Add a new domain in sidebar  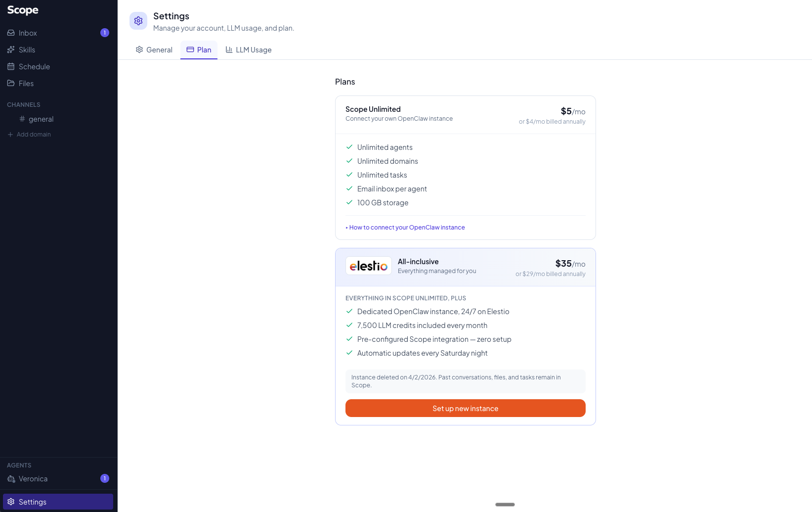(33, 135)
